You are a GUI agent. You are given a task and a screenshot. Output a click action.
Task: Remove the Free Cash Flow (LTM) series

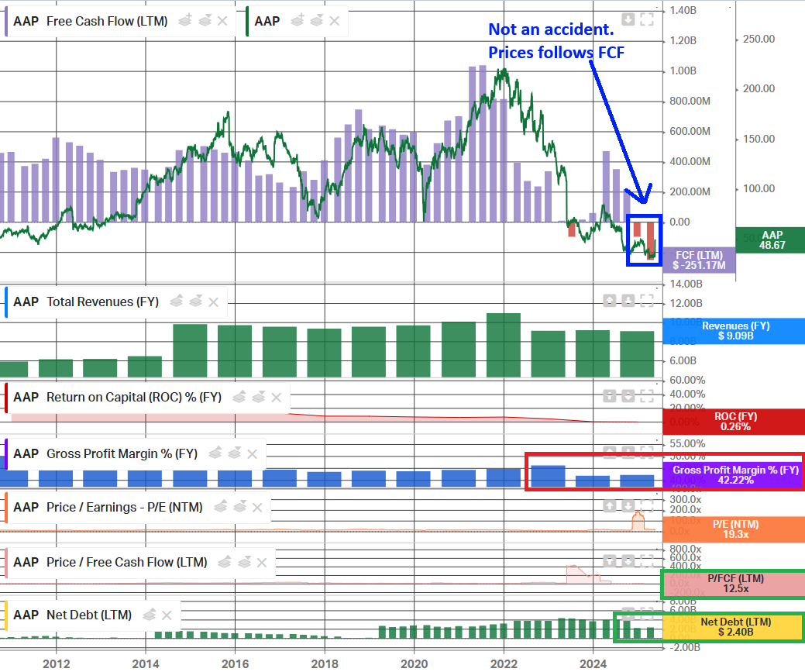pyautogui.click(x=222, y=21)
